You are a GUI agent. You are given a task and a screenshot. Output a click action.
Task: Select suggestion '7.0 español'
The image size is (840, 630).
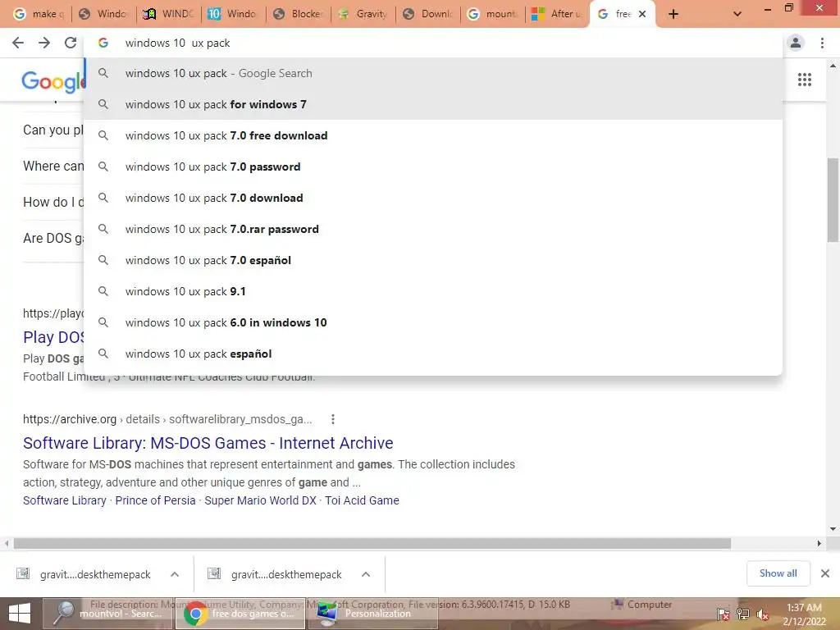point(433,260)
